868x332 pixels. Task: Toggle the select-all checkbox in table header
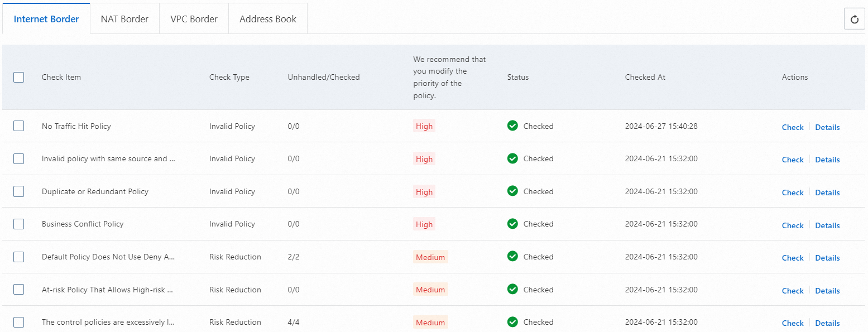coord(19,77)
